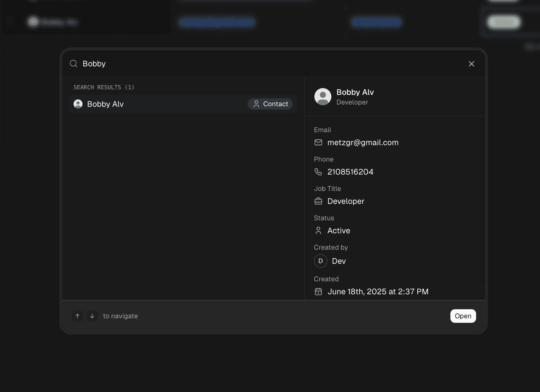Click the search magnifier icon
Screen dimensions: 540x392
coord(74,64)
